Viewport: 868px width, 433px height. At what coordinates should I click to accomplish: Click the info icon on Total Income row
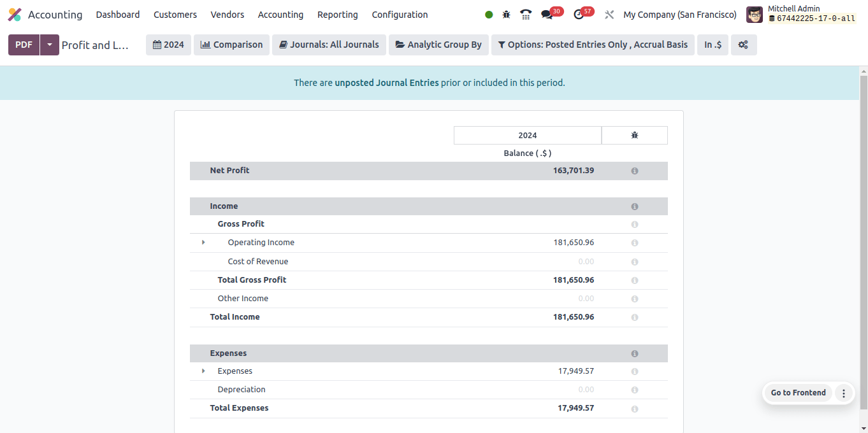point(635,318)
